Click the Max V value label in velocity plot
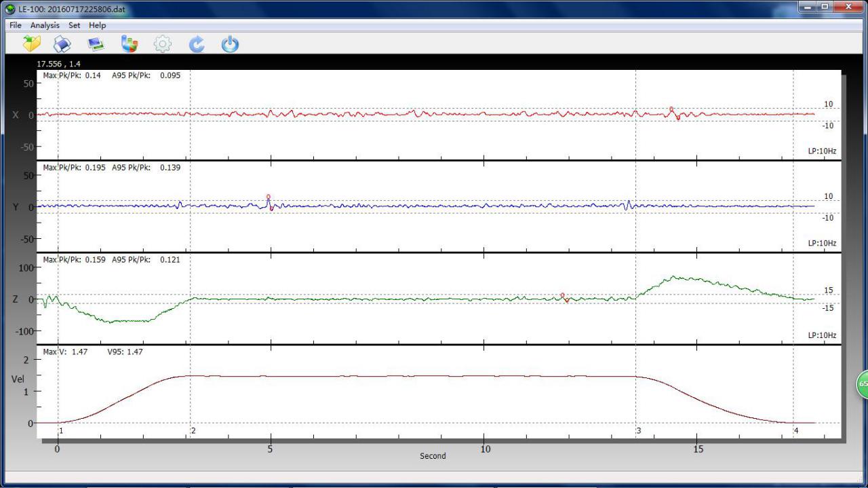 point(65,352)
